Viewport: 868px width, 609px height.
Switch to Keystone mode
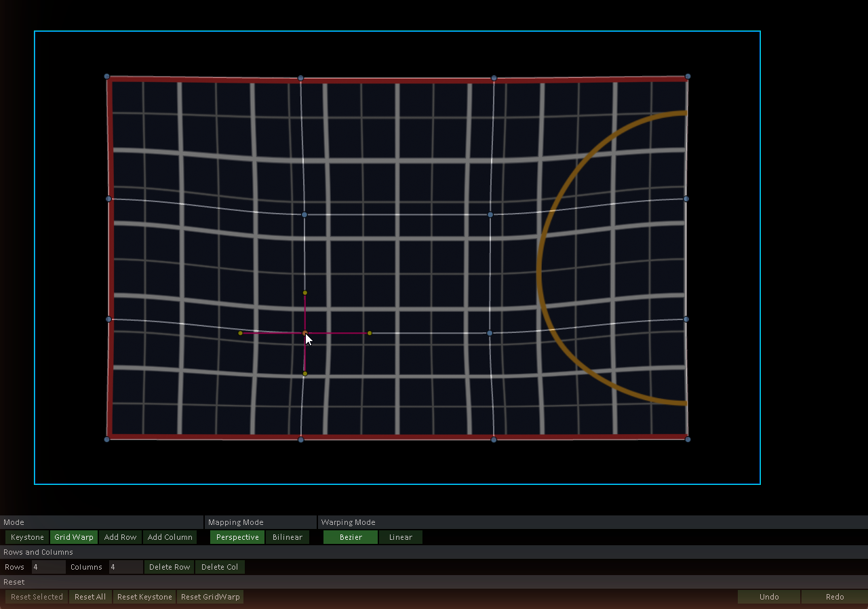coord(27,537)
